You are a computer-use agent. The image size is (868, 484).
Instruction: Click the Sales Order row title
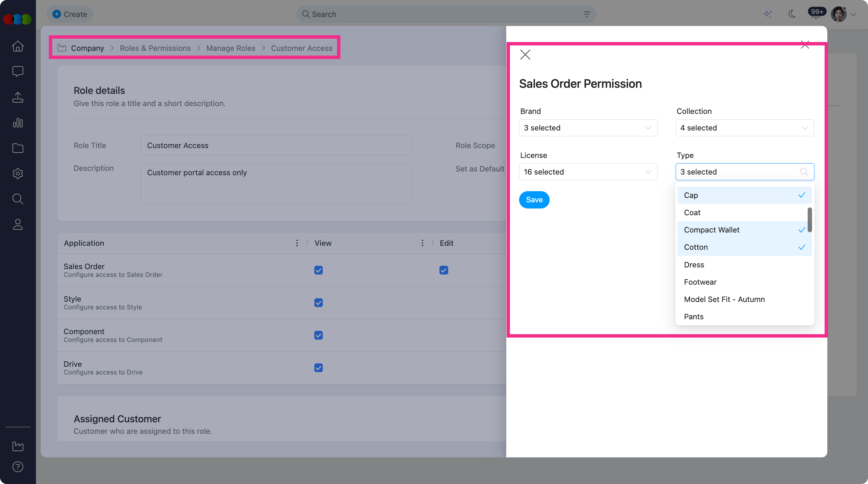[x=84, y=266]
